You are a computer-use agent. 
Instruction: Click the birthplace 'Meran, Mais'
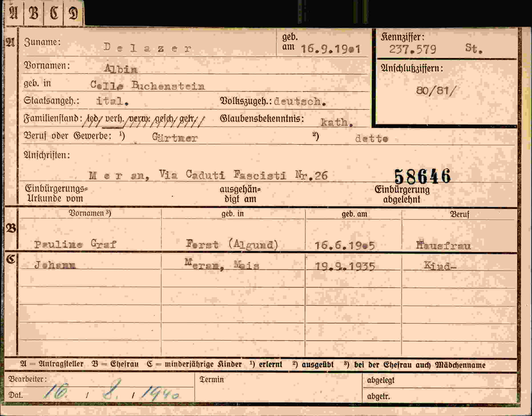pos(222,265)
